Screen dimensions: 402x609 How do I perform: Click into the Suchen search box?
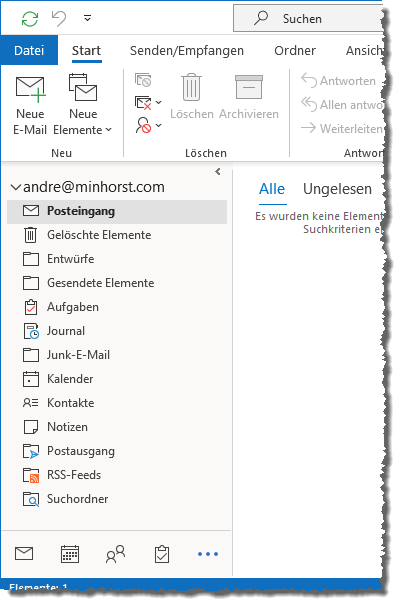click(309, 18)
